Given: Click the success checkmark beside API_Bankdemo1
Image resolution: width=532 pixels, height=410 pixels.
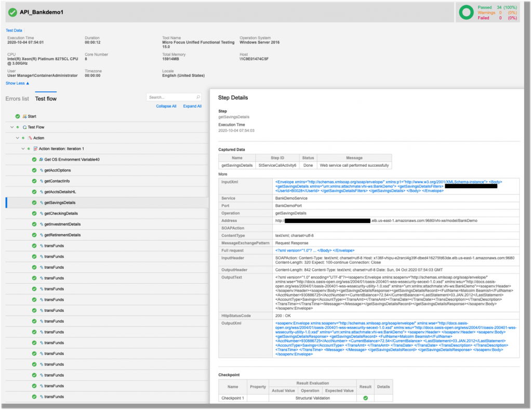Looking at the screenshot, I should tap(11, 11).
